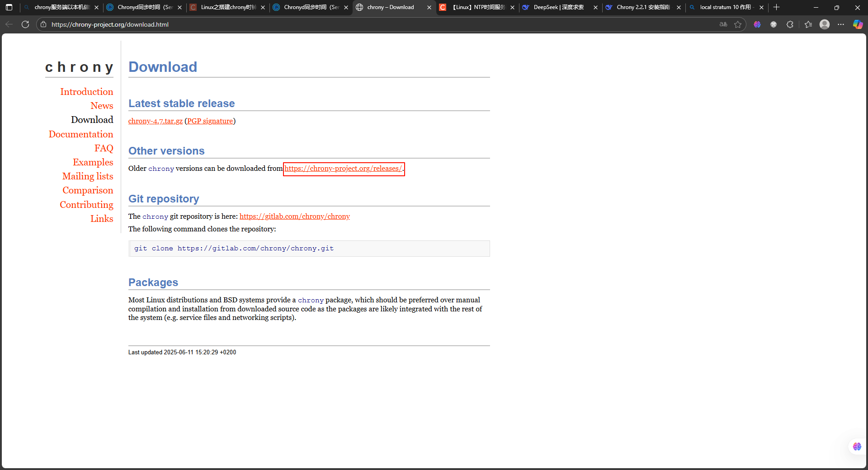This screenshot has height=470, width=868.
Task: Close the Linux之搭建chrony时钟 tab
Action: 263,7
